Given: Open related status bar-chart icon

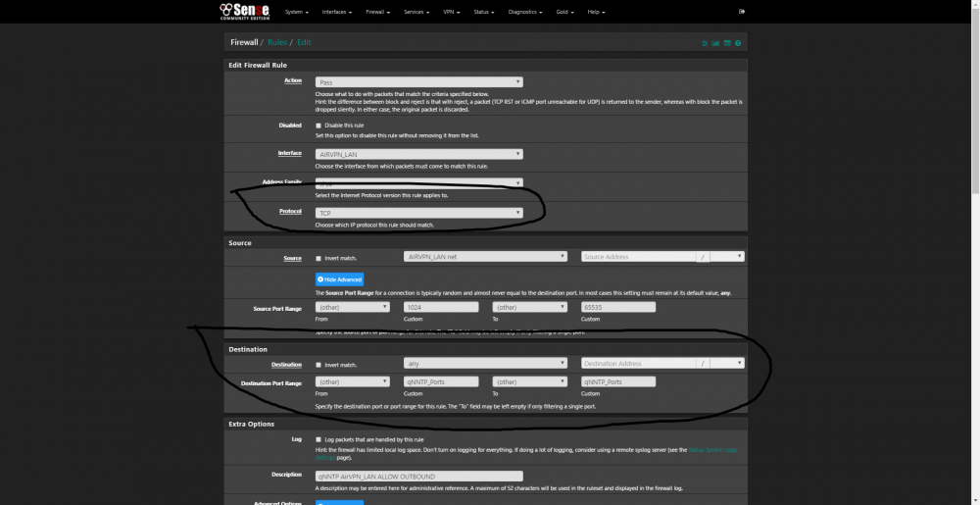Looking at the screenshot, I should (716, 43).
